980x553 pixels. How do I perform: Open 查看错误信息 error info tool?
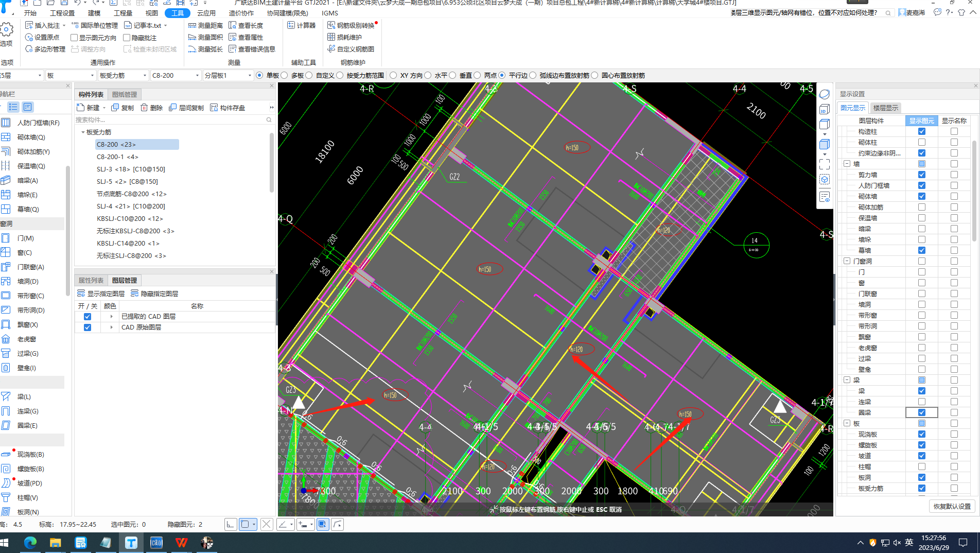point(252,49)
